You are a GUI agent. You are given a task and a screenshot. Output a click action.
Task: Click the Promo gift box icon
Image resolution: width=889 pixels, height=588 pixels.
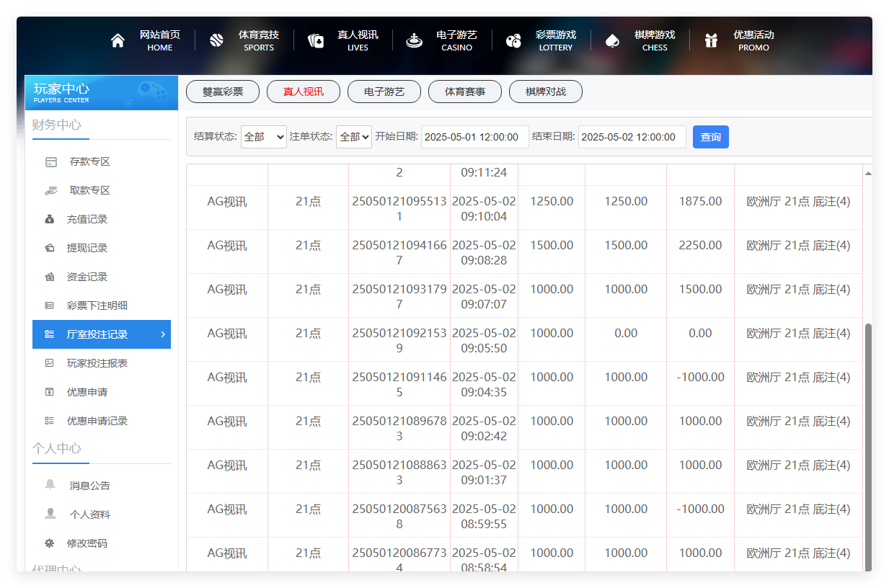coord(711,41)
